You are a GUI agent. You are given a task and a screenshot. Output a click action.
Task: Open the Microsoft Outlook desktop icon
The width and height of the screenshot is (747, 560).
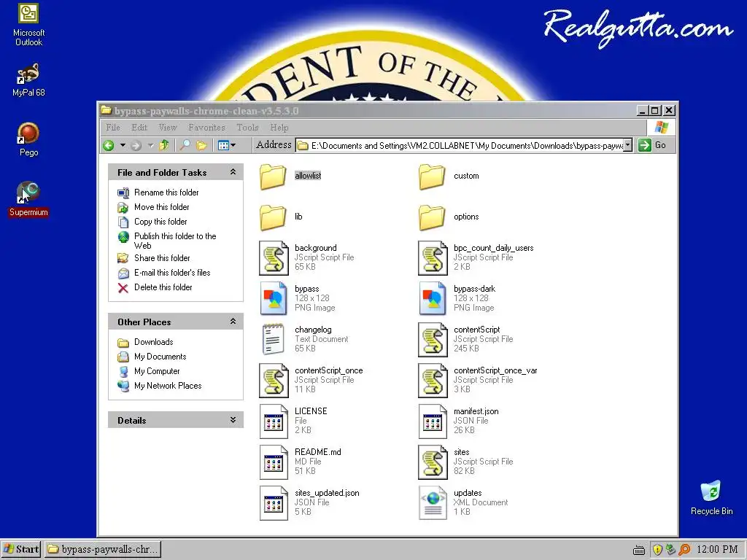tap(28, 24)
